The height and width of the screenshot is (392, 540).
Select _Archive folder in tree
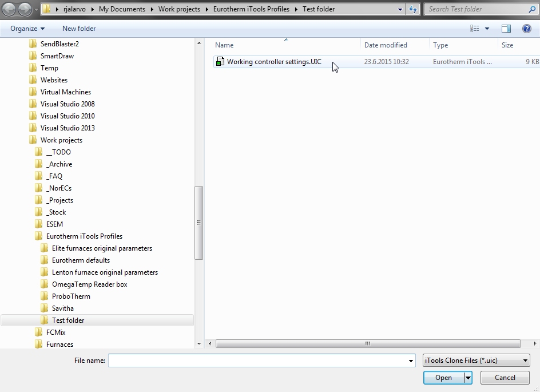pos(59,164)
